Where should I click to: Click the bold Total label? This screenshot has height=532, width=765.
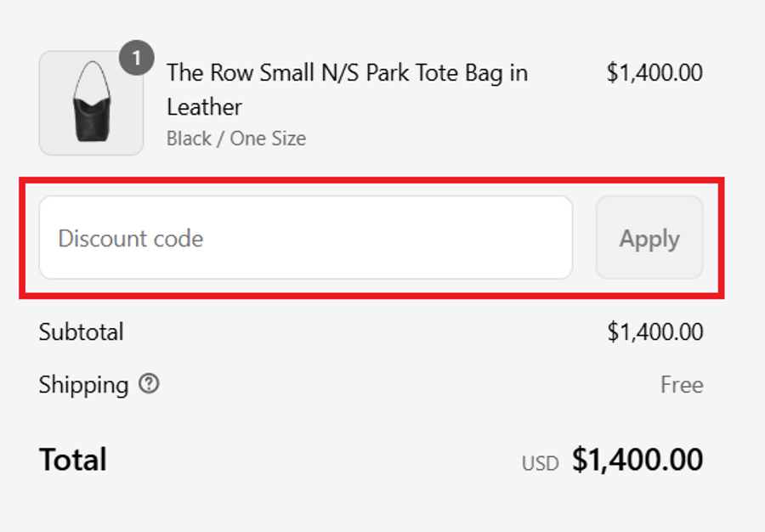coord(73,460)
